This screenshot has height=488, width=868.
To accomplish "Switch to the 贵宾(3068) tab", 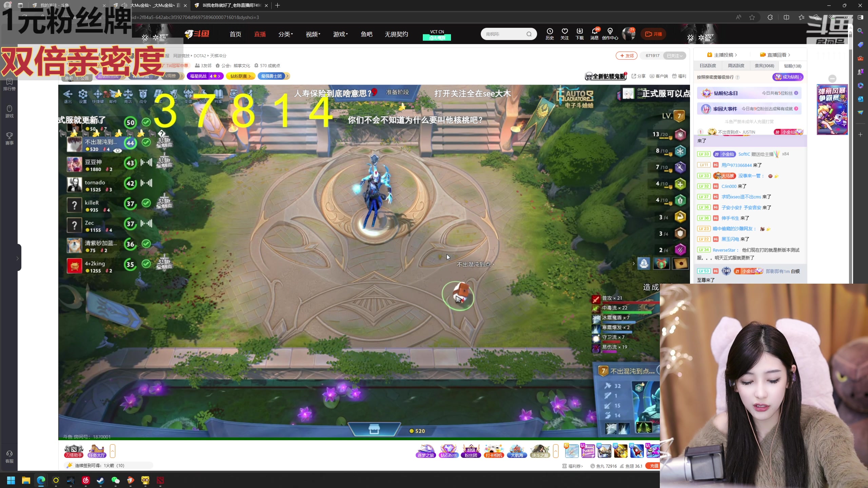I will click(x=764, y=66).
